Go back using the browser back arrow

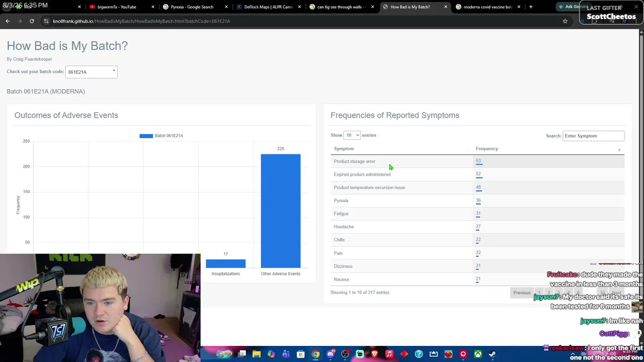click(x=8, y=21)
